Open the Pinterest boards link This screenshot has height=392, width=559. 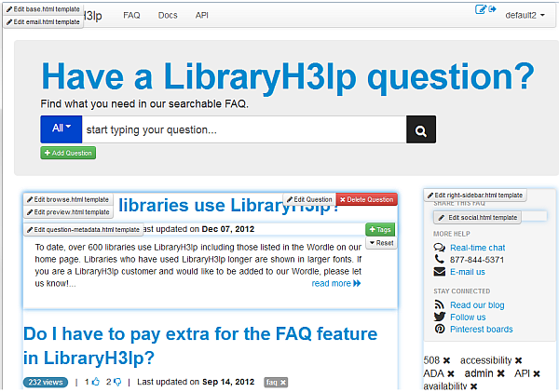click(482, 329)
